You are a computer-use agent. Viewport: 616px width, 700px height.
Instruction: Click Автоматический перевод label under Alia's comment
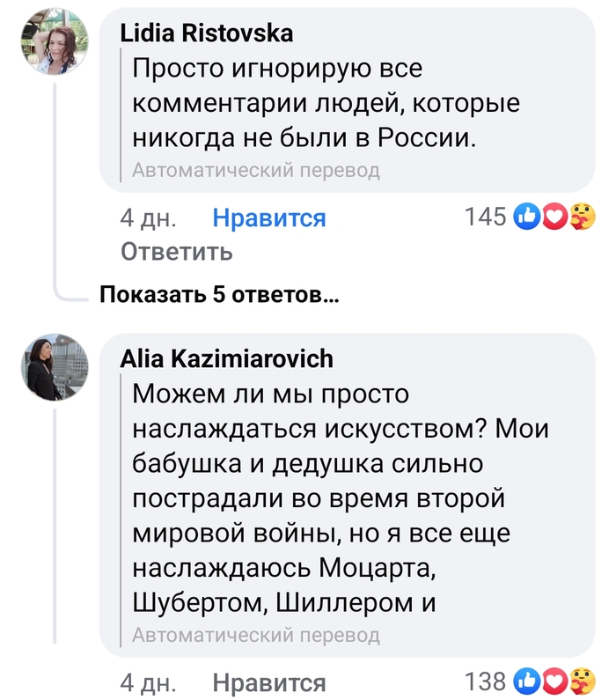[x=256, y=635]
